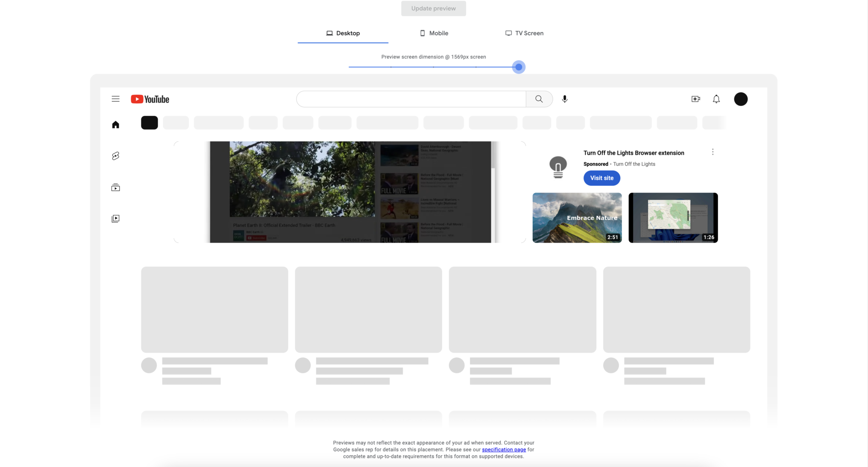Switch to the TV Screen preview tab
This screenshot has width=868, height=467.
pos(524,33)
